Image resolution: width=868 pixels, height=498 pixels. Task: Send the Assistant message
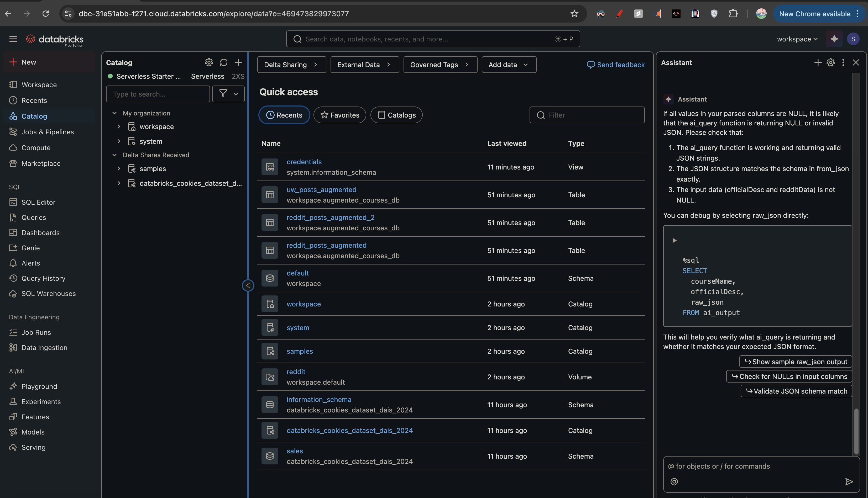coord(849,481)
